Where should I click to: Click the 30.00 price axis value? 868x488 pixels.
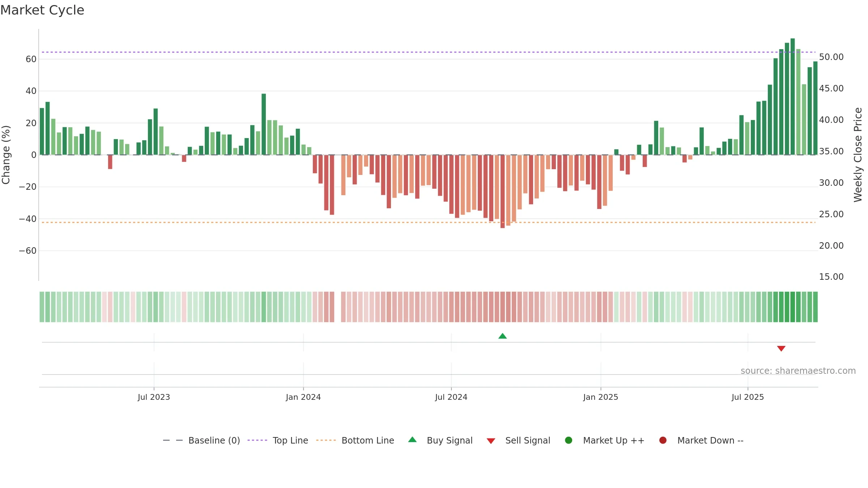[x=831, y=183]
